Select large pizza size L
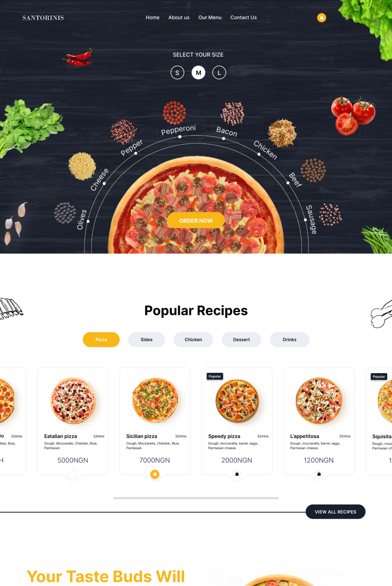392x586 pixels. (219, 73)
